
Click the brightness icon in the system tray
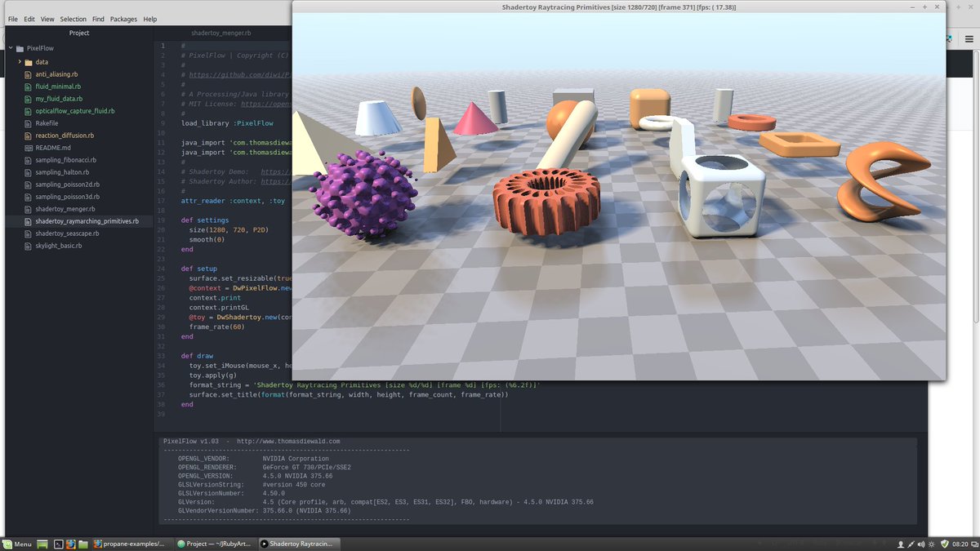point(930,543)
